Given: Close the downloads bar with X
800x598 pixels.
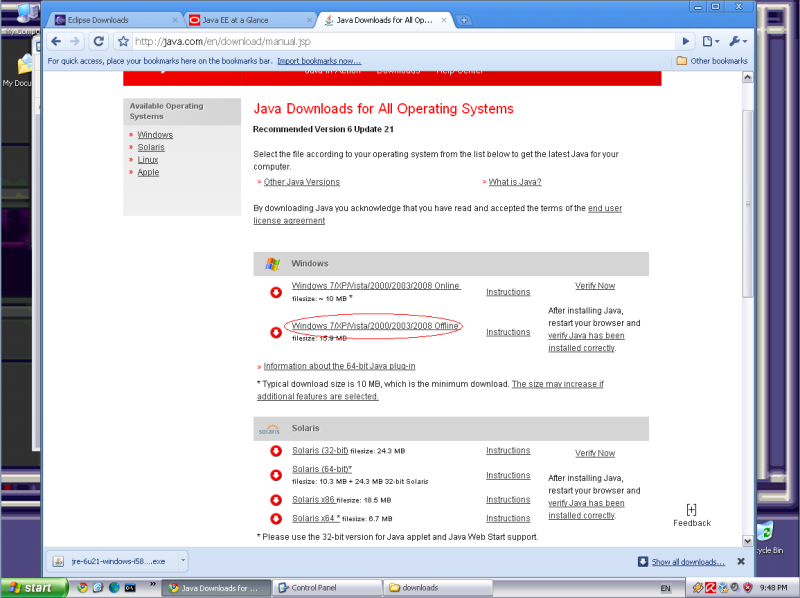Looking at the screenshot, I should [x=741, y=562].
